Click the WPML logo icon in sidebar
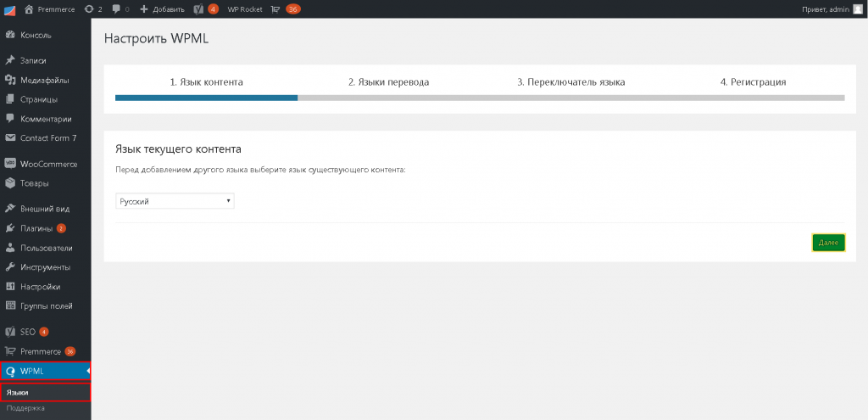 point(9,372)
